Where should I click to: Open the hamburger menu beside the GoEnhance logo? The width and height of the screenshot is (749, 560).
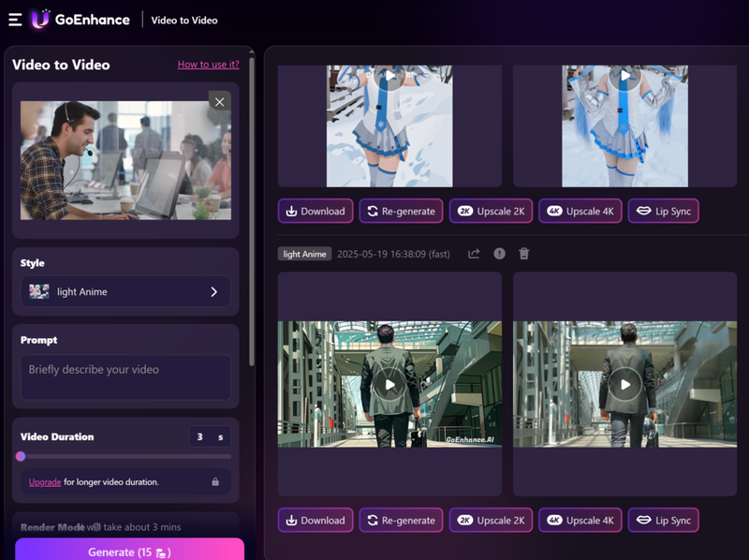(15, 20)
